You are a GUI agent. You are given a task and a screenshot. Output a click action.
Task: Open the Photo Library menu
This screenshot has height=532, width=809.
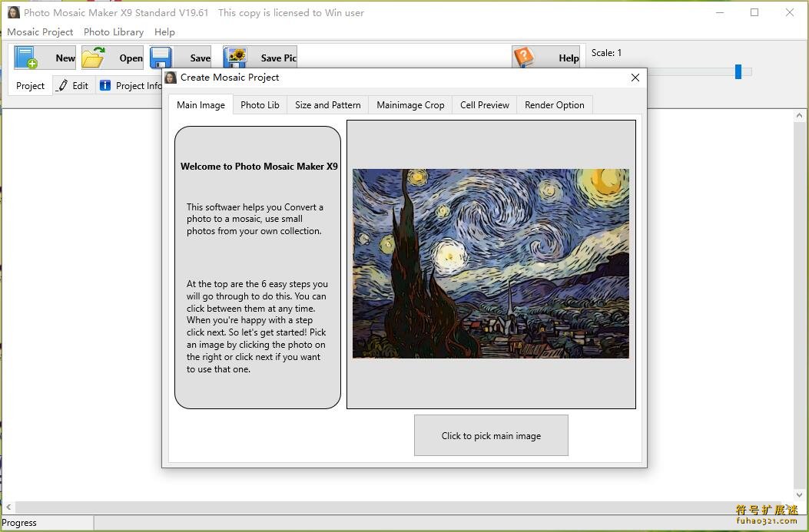[x=113, y=31]
